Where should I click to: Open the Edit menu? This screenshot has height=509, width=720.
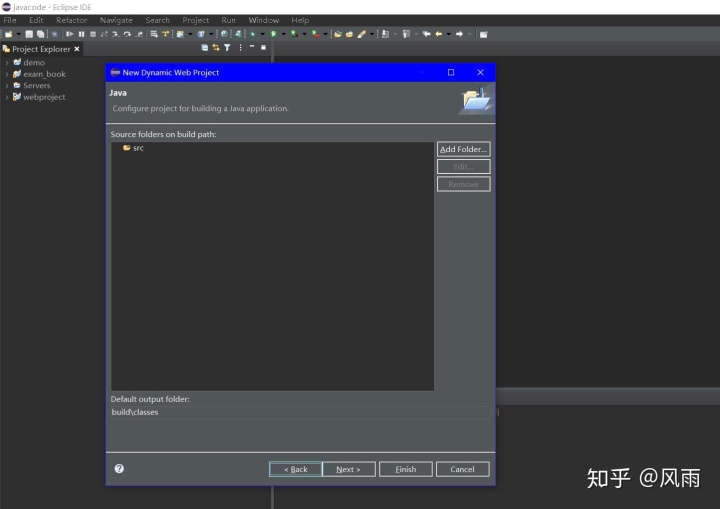point(36,20)
